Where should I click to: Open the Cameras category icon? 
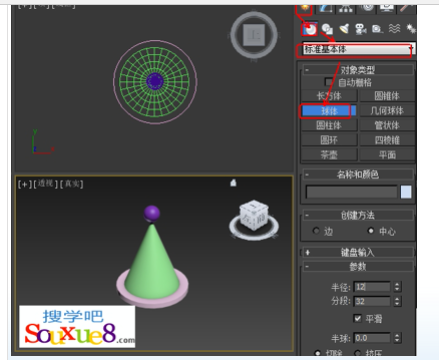pos(361,29)
